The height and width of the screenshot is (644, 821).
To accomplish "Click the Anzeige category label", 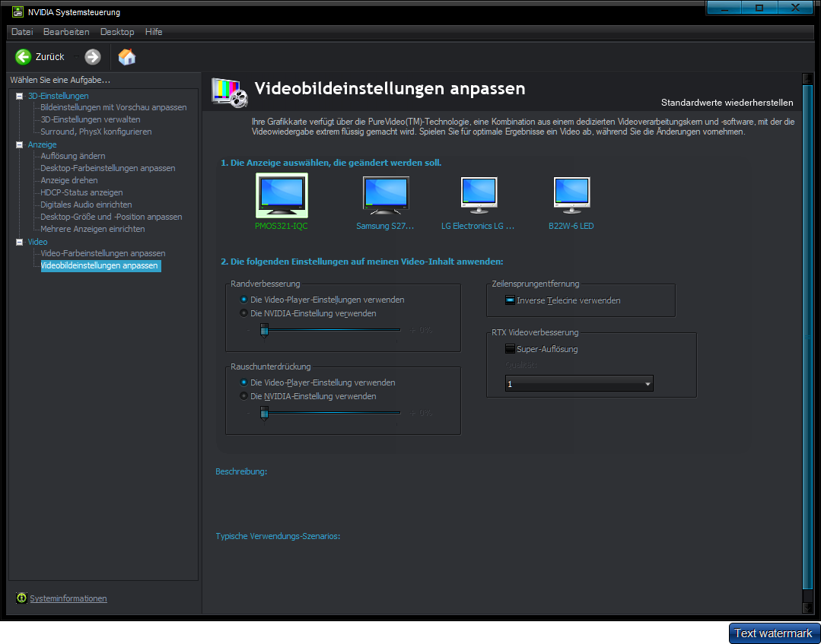I will pyautogui.click(x=42, y=144).
